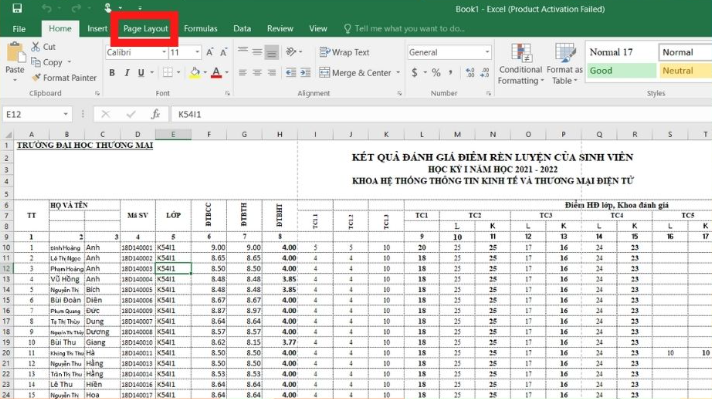Image resolution: width=712 pixels, height=399 pixels.
Task: Open Font dialog launcher
Action: tap(227, 93)
